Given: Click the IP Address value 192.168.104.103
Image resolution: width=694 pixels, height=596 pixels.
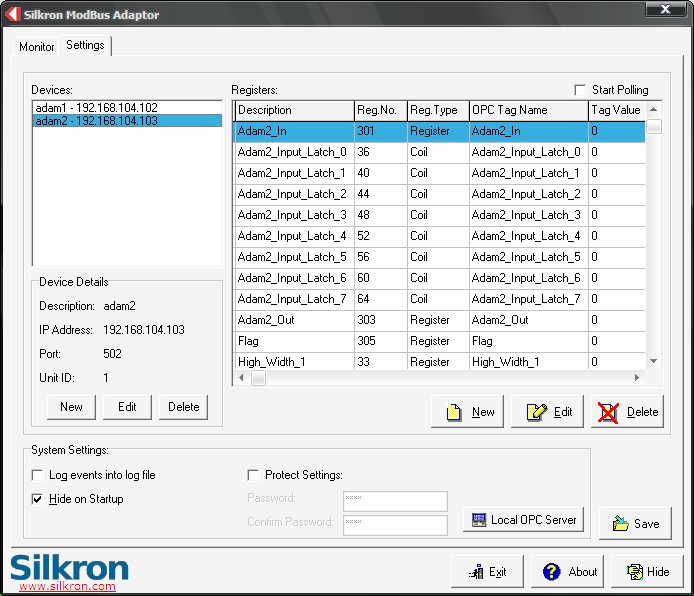Looking at the screenshot, I should tap(144, 330).
